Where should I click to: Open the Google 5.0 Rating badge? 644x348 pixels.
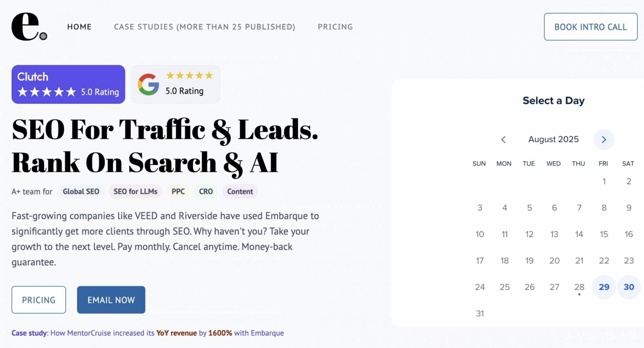coord(175,84)
